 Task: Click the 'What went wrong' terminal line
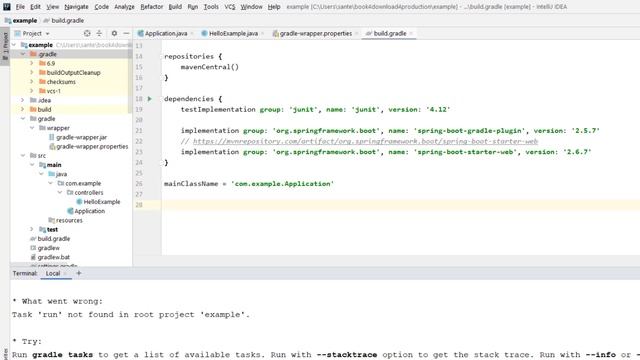coord(58,301)
